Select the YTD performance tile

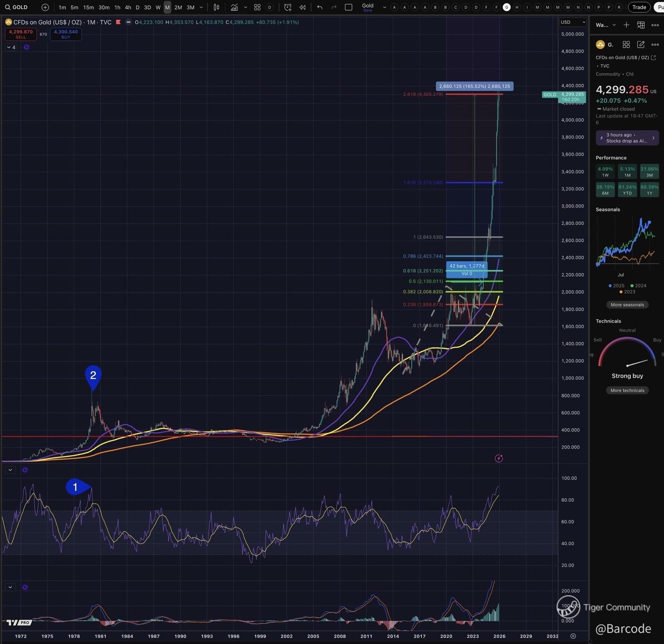[x=627, y=190]
